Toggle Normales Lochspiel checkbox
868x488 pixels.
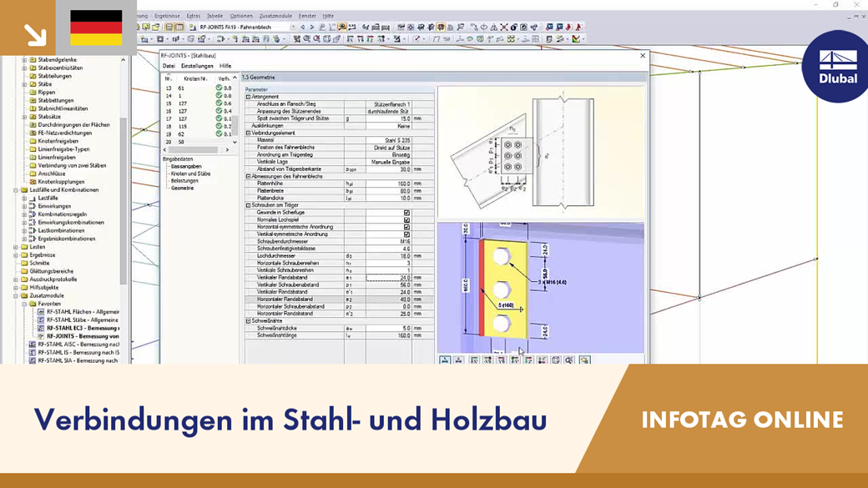coord(407,219)
